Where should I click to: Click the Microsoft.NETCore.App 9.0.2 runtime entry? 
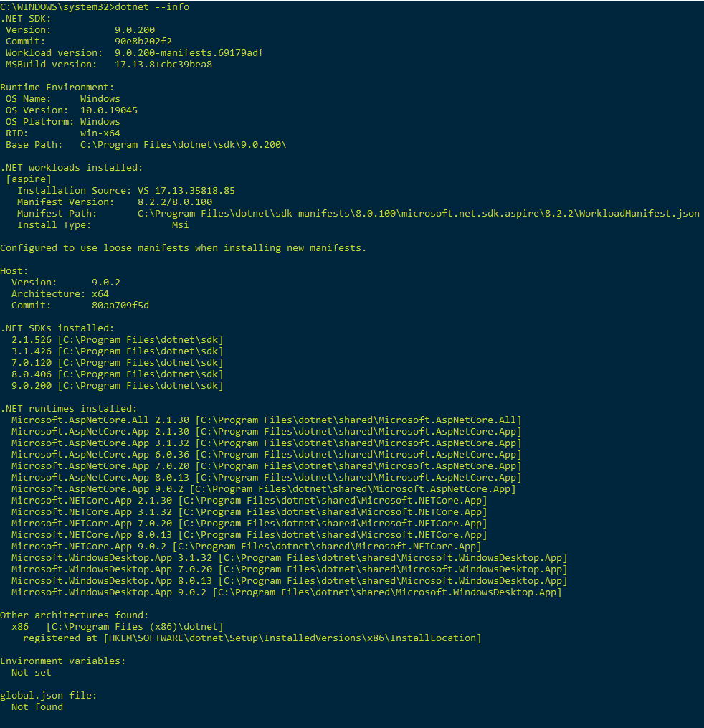[247, 547]
